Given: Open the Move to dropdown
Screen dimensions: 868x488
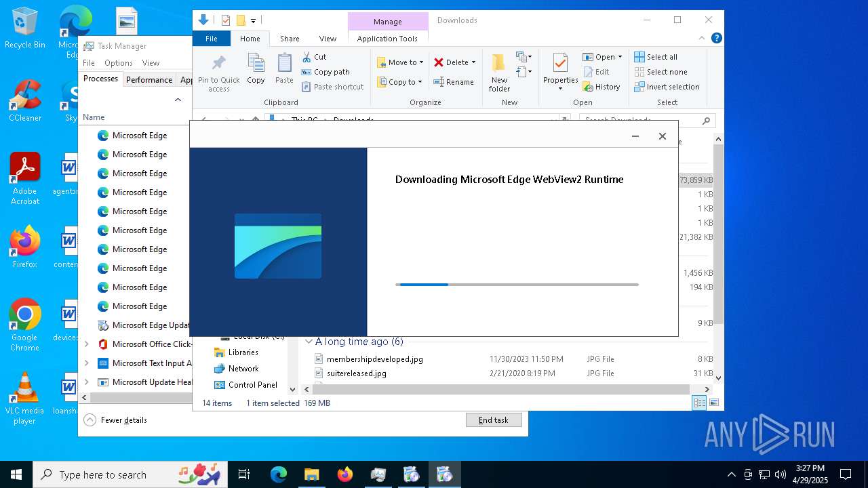Looking at the screenshot, I should coord(400,62).
